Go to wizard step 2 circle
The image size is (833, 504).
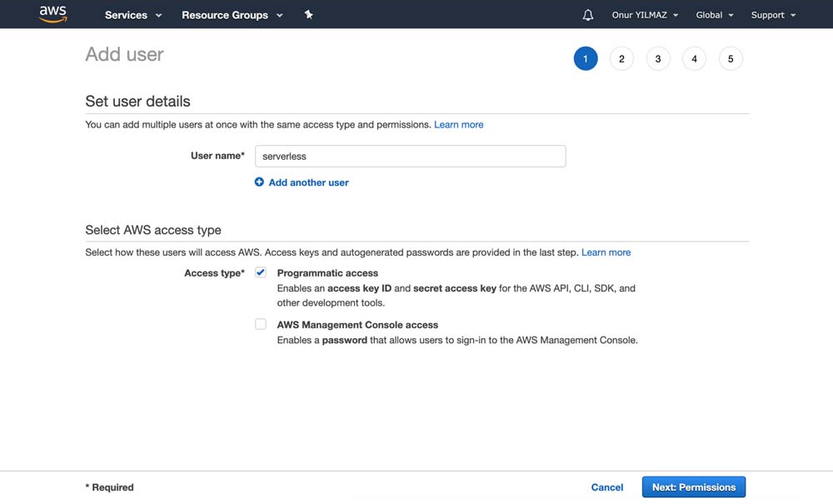(621, 59)
